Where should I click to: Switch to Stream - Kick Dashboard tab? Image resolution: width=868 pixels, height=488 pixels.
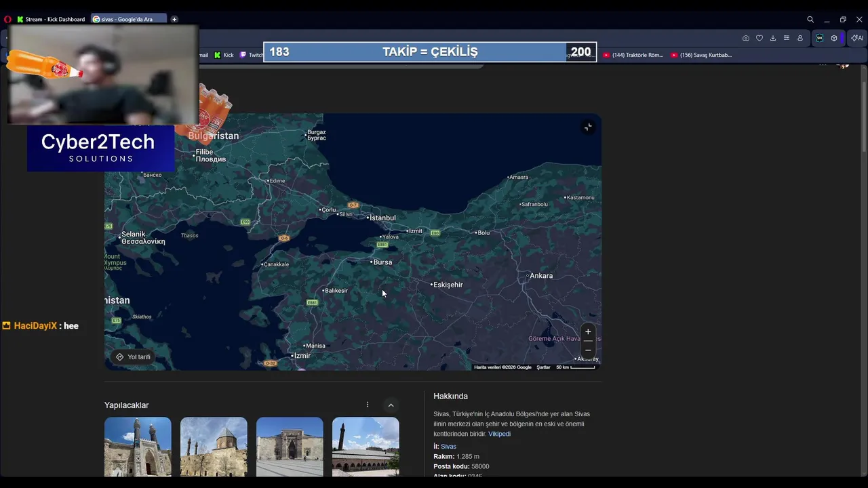click(x=52, y=20)
